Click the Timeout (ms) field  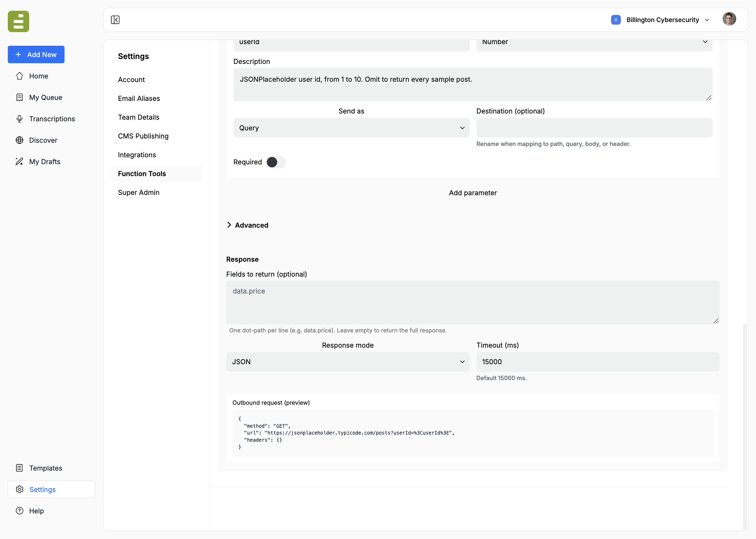click(598, 362)
